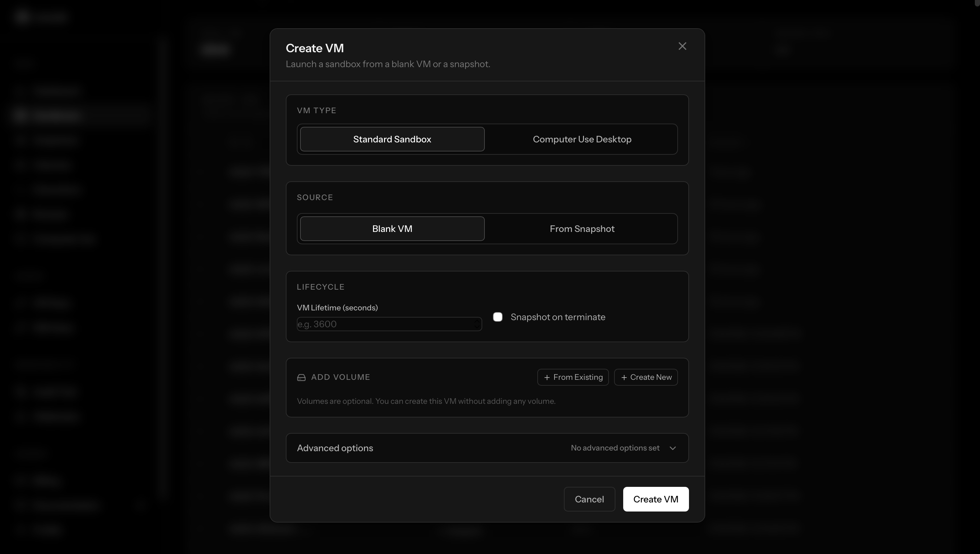980x554 pixels.
Task: Focus the VM Lifetime seconds input field
Action: [384, 324]
